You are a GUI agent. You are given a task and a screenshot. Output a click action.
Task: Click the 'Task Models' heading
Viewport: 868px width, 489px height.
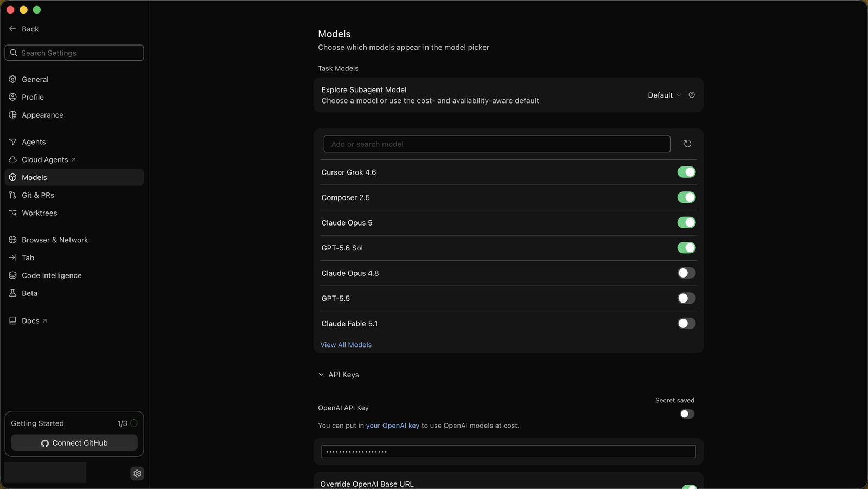pos(338,68)
